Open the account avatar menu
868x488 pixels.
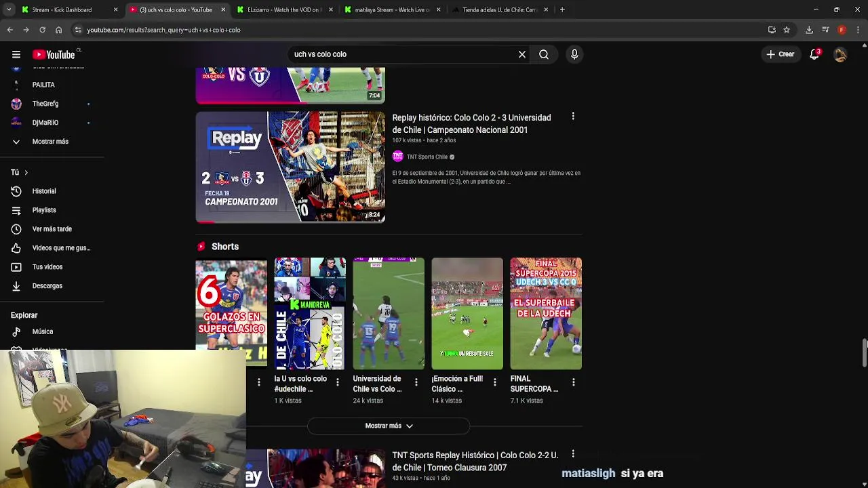840,54
